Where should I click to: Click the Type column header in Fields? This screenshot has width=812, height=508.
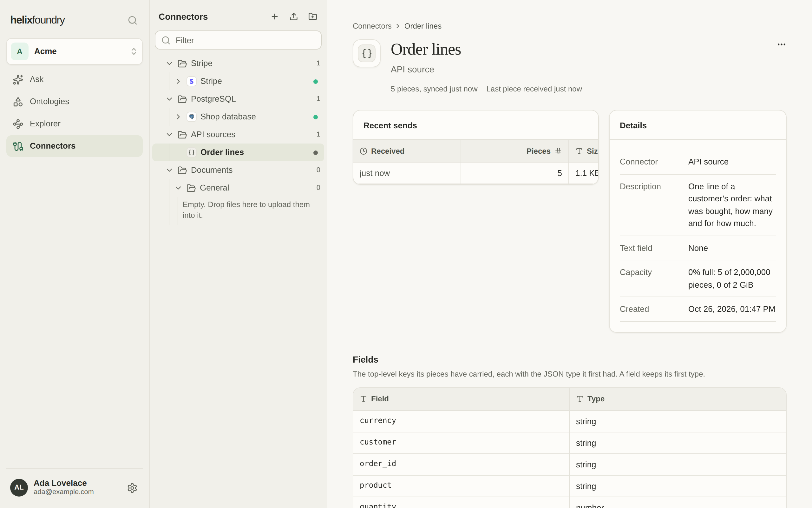point(678,399)
